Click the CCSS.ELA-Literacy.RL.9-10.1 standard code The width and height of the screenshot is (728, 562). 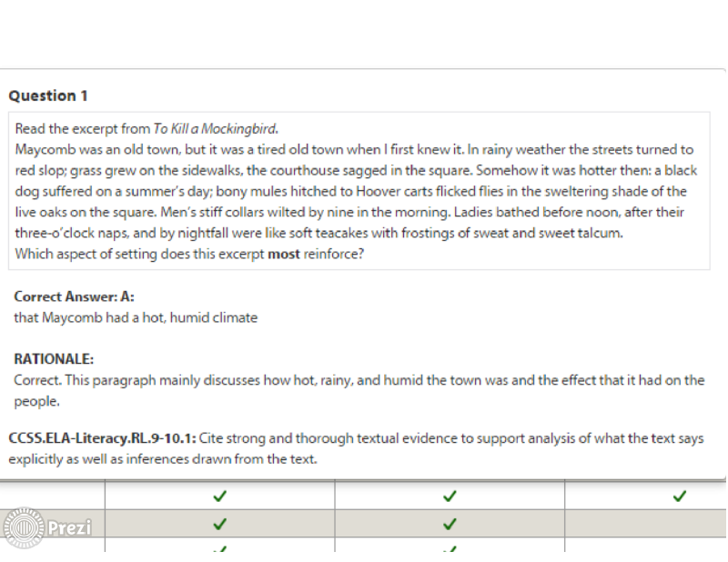point(102,438)
